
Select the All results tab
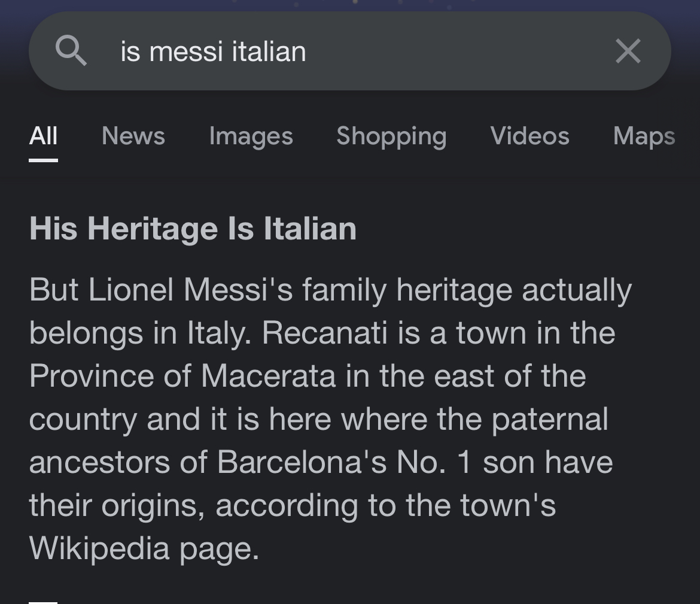(43, 136)
